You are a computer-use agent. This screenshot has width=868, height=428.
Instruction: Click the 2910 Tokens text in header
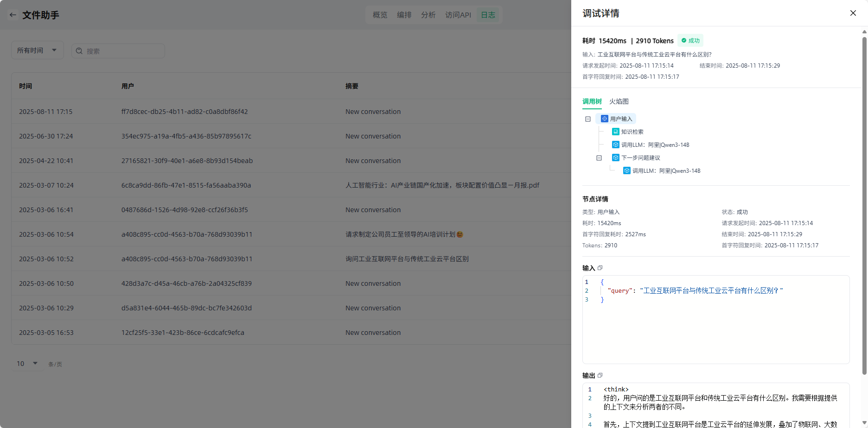point(655,41)
